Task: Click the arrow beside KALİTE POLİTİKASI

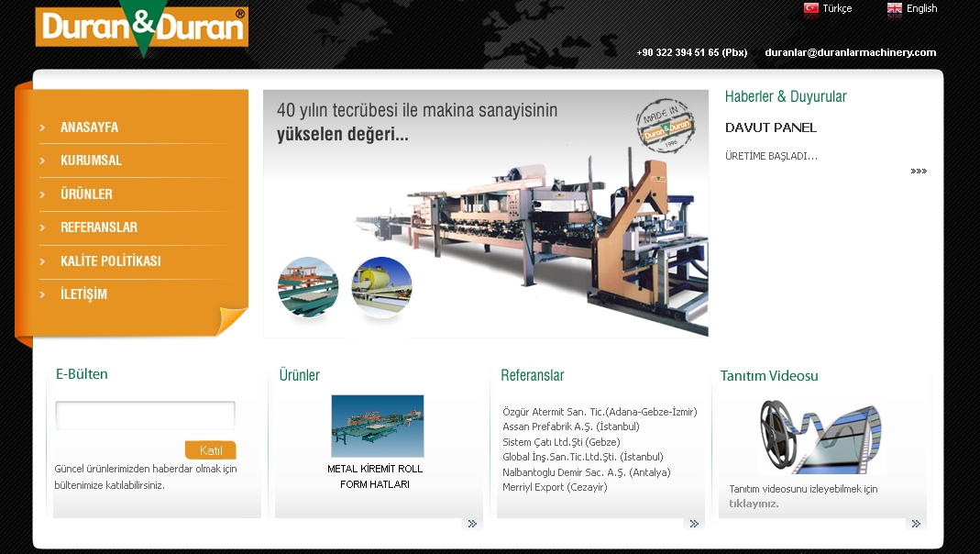Action: (x=42, y=261)
